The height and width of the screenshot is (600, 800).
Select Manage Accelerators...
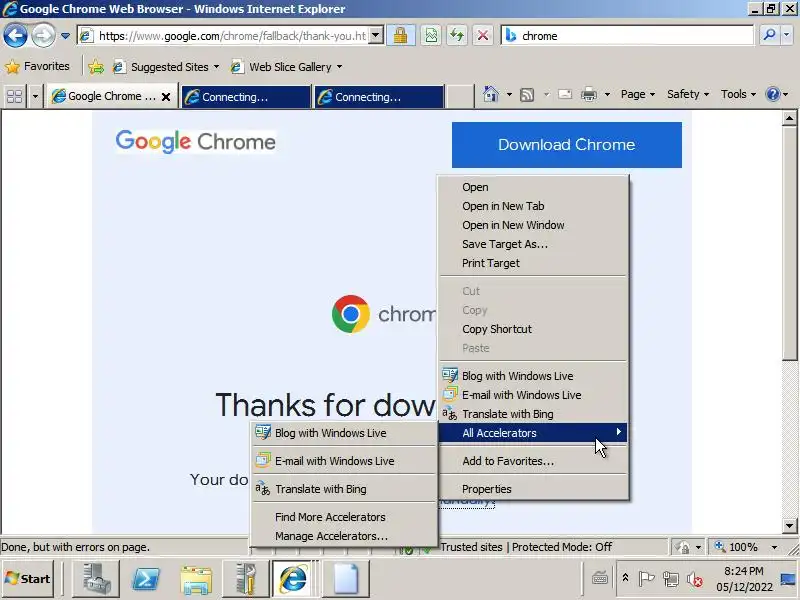[344, 536]
